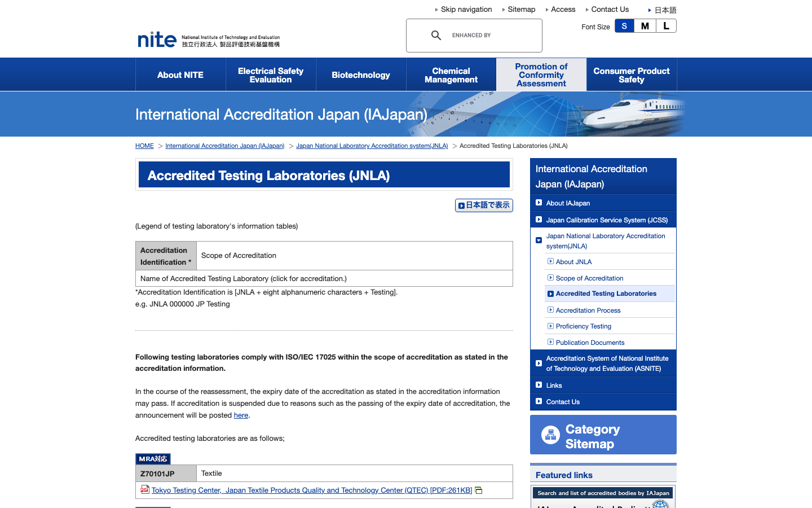812x508 pixels.
Task: Click the new-window icon after QTEC PDF link
Action: 479,491
